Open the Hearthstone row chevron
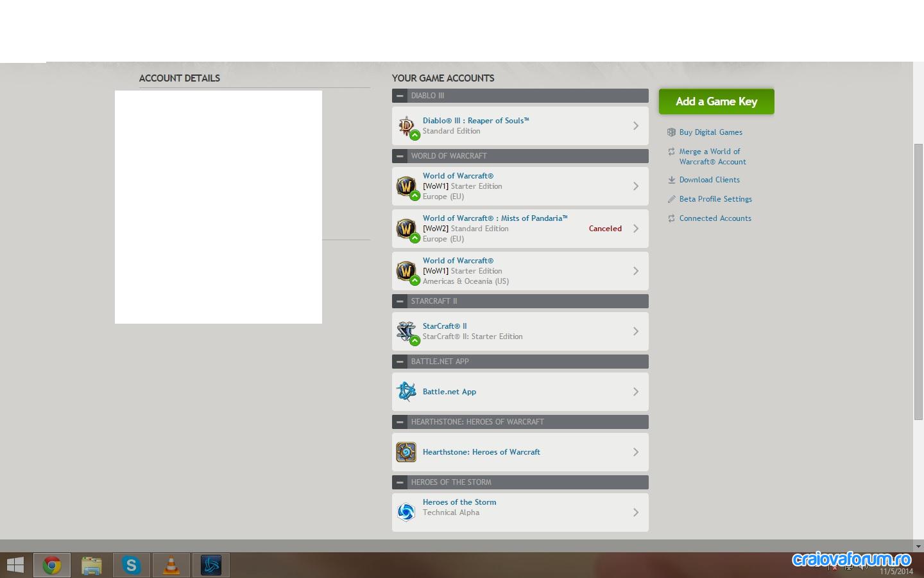The height and width of the screenshot is (578, 924). click(636, 452)
